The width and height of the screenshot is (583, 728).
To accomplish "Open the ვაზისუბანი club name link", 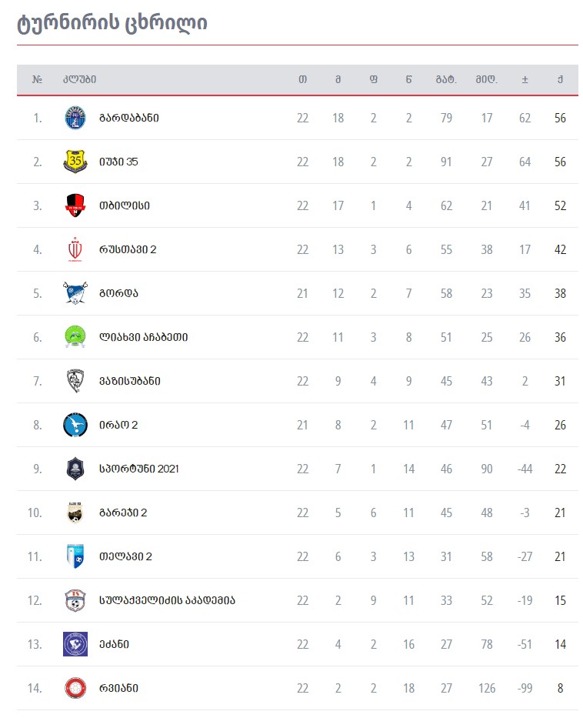I will point(129,381).
